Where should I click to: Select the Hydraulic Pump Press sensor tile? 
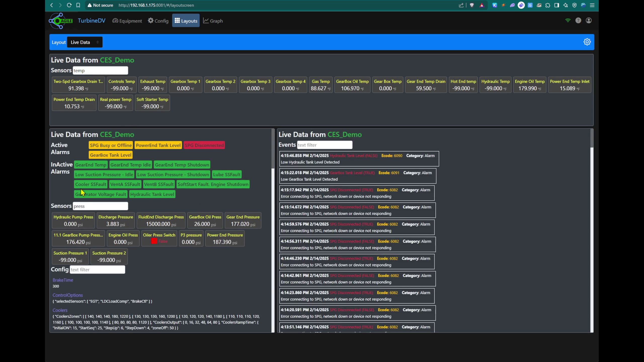[x=73, y=220]
